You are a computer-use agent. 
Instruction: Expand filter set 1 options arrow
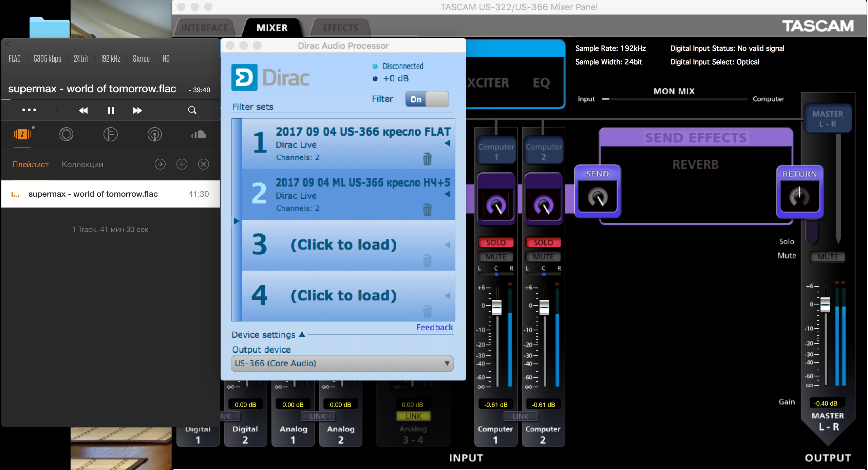tap(448, 143)
